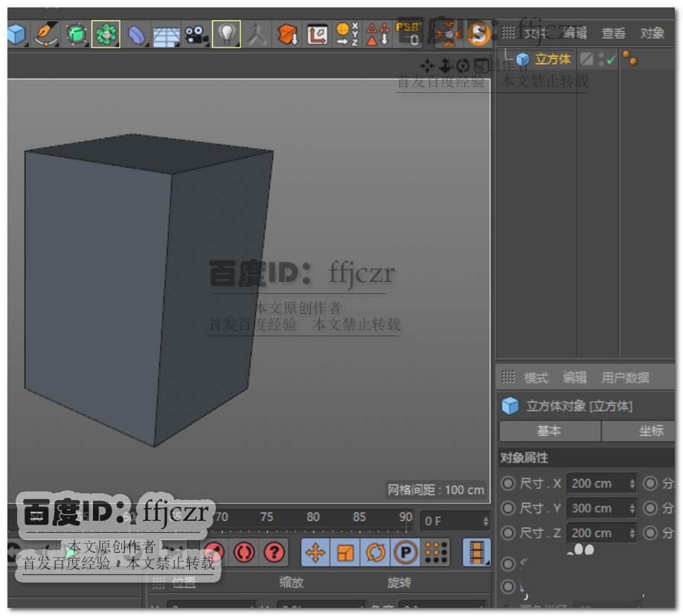Open the film strip playback options

pyautogui.click(x=477, y=553)
